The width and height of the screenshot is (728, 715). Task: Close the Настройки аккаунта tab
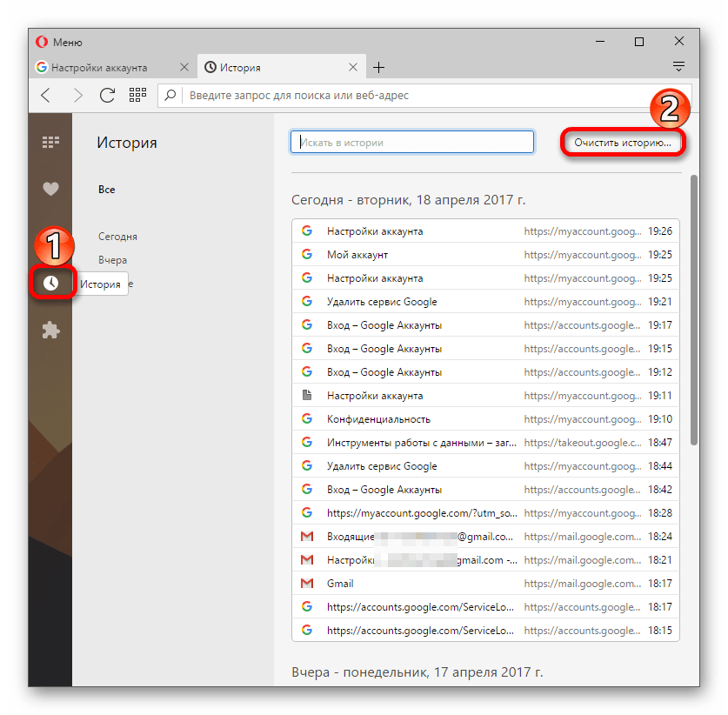(x=184, y=67)
